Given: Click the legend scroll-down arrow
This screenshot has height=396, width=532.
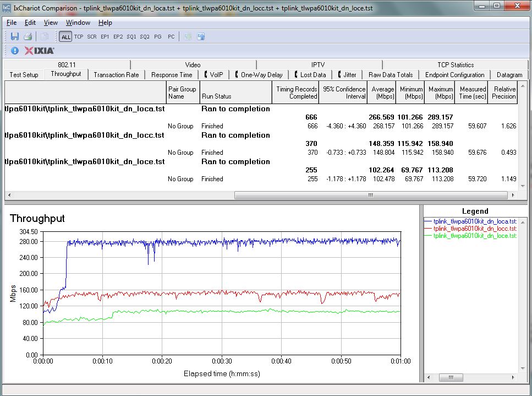Looking at the screenshot, I should point(523,368).
